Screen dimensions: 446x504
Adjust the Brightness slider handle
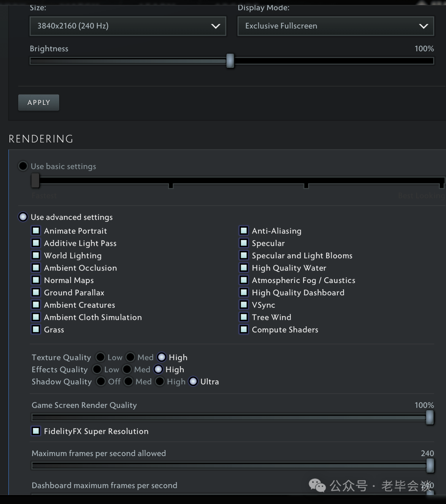click(230, 61)
